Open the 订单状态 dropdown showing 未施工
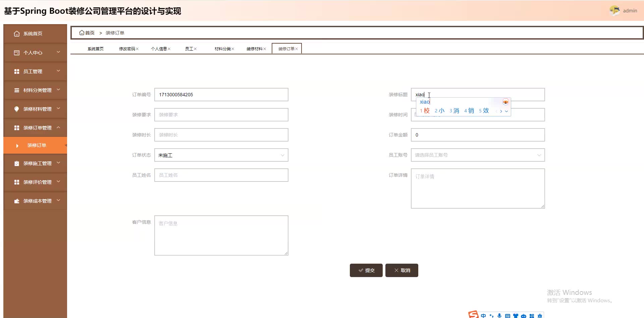Screen dimensions: 644x318 [x=221, y=155]
